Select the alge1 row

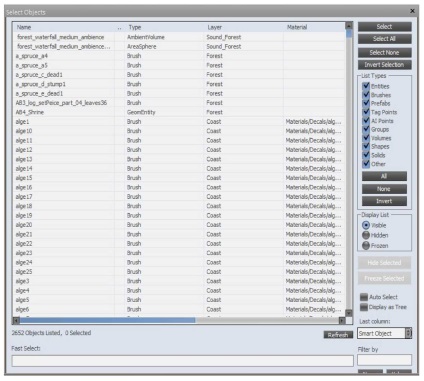[179, 122]
